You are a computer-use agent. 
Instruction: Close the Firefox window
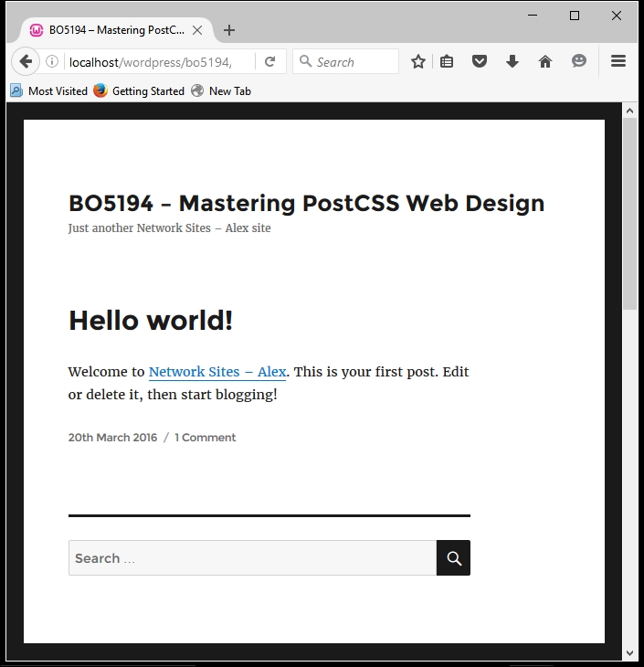point(617,16)
